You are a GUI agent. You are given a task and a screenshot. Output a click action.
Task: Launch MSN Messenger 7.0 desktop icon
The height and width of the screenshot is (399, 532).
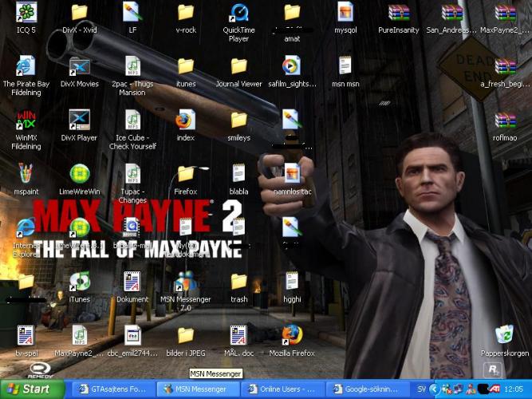(186, 282)
